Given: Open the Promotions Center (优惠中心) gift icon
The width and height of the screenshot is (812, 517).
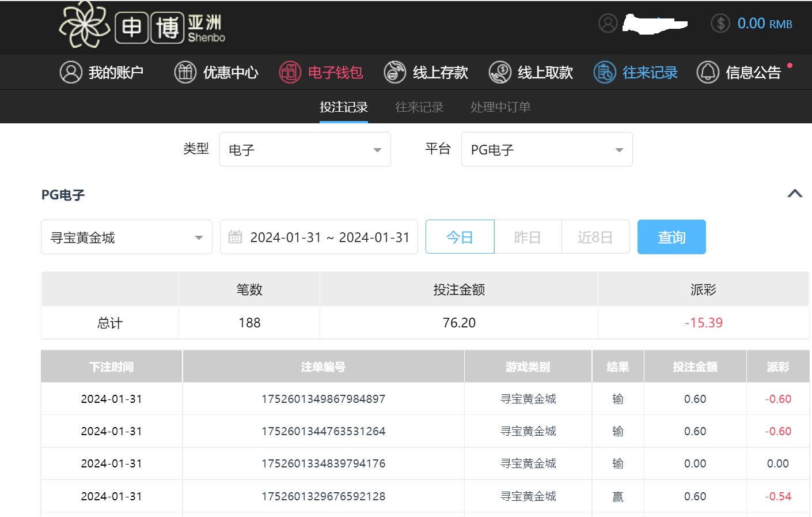Looking at the screenshot, I should pos(185,72).
